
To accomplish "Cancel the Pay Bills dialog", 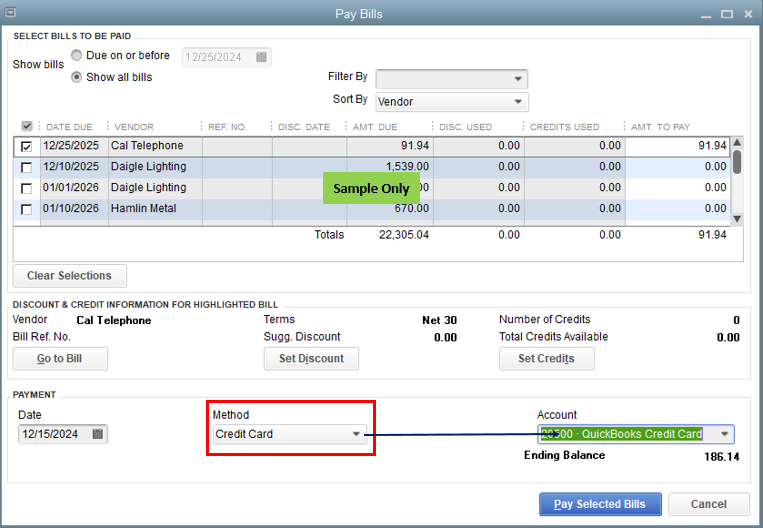I will (708, 504).
